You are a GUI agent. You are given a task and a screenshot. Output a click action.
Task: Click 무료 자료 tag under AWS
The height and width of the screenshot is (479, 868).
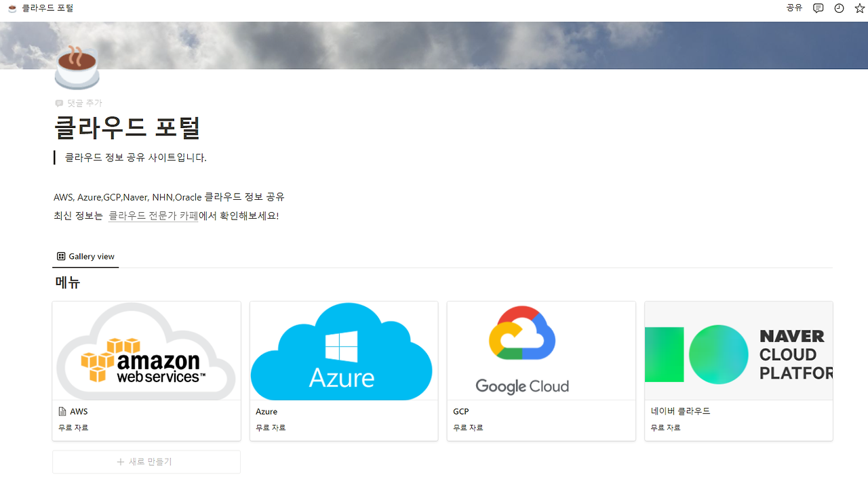[73, 428]
